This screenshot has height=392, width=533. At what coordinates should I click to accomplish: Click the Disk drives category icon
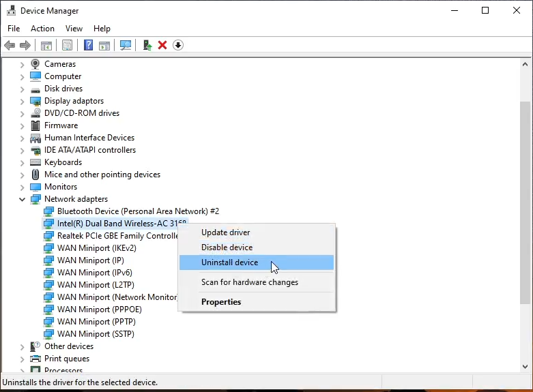[x=35, y=89]
